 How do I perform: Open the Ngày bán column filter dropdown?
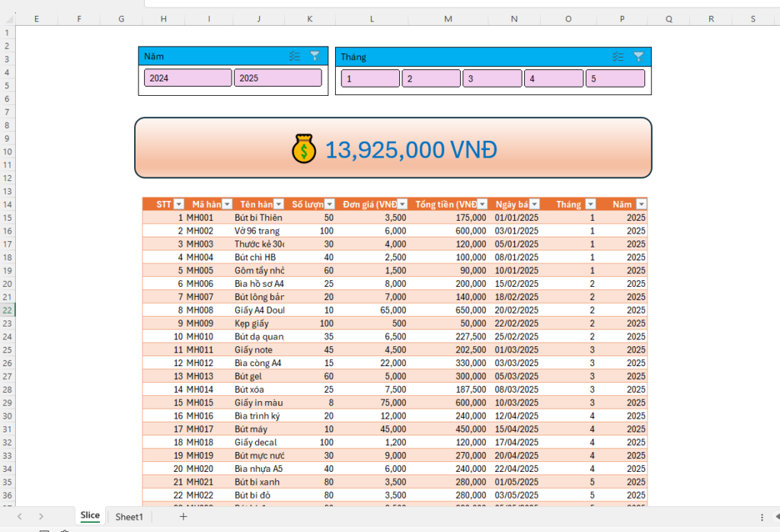point(534,204)
